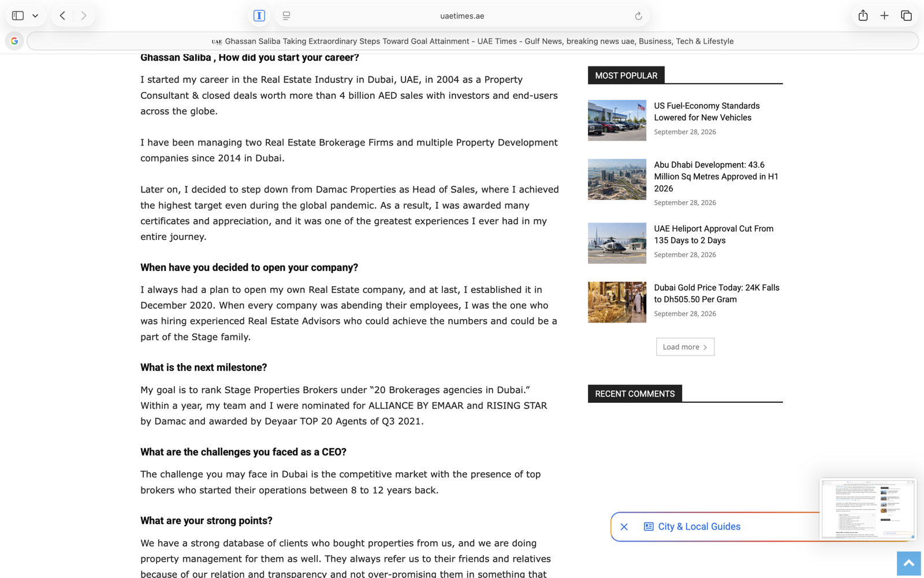Reload the uaetimes.ae page
Screen dimensions: 924x578
pos(638,16)
